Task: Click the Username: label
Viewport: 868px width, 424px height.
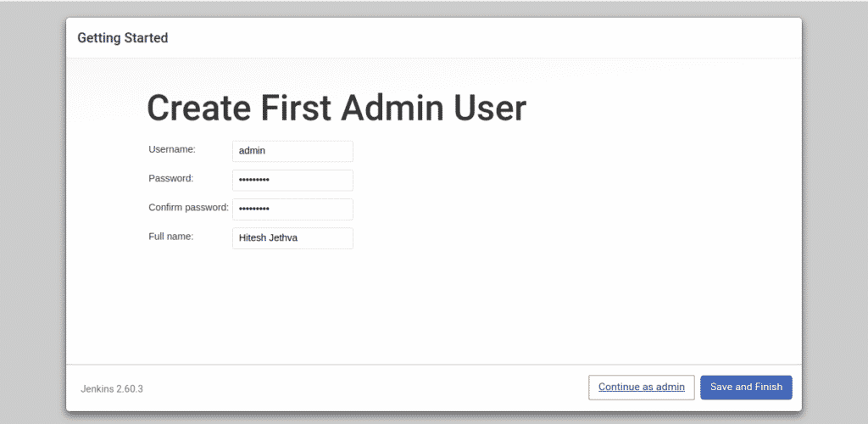Action: coord(172,149)
